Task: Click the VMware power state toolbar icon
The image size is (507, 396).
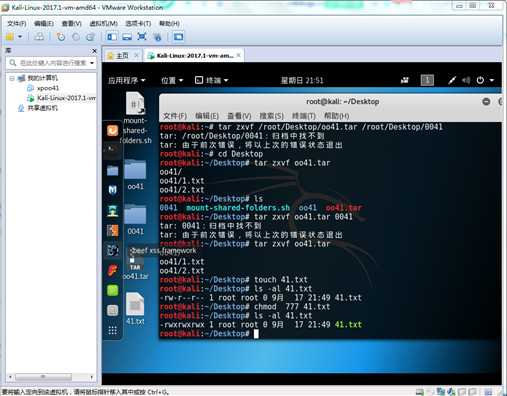Action: pos(10,36)
